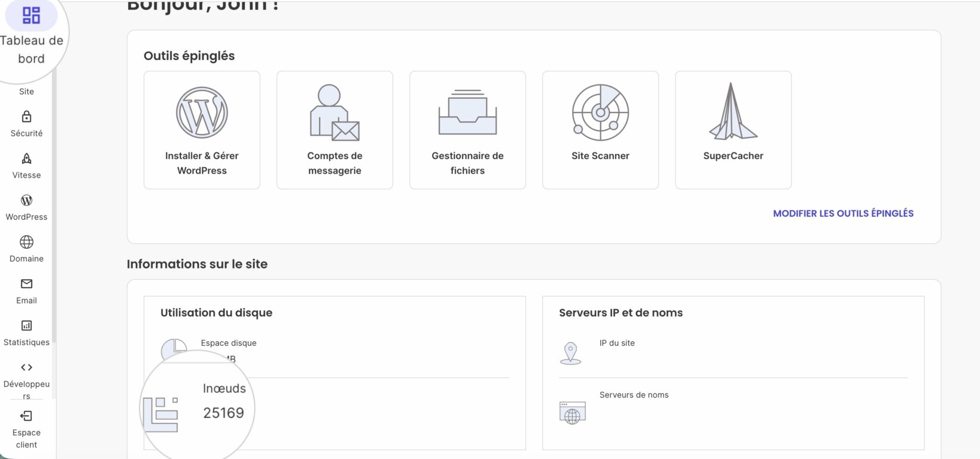Open the Sécurité lock icon in sidebar

tap(26, 116)
